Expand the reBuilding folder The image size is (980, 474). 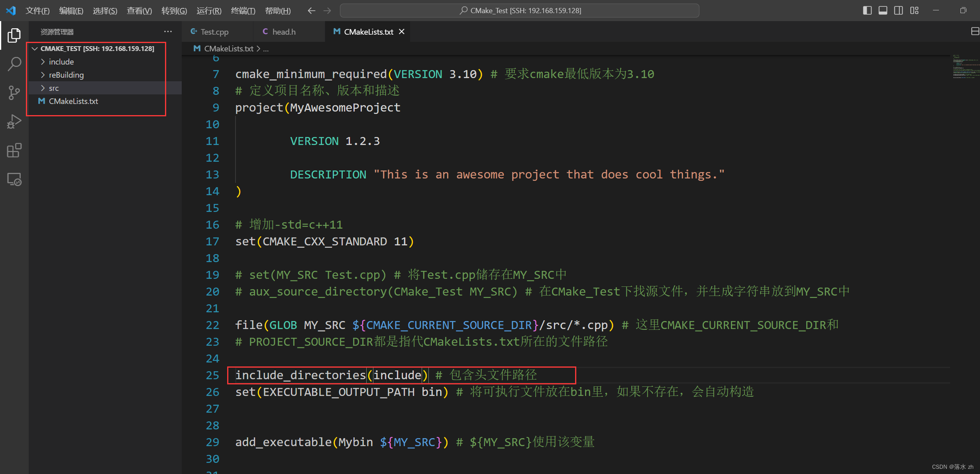tap(105, 75)
